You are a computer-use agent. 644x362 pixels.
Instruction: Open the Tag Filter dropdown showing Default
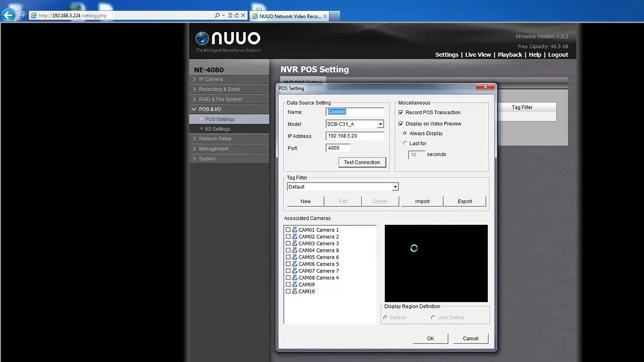pyautogui.click(x=395, y=187)
